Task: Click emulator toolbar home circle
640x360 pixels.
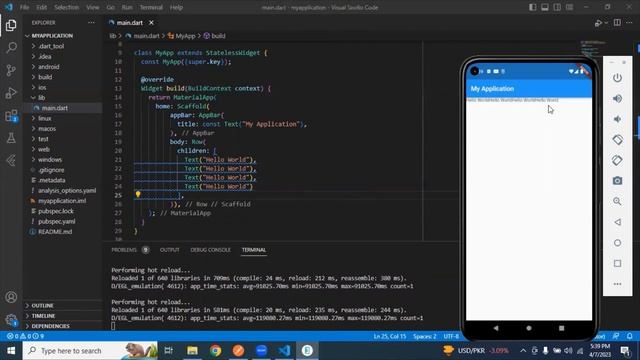Action: pos(618,243)
